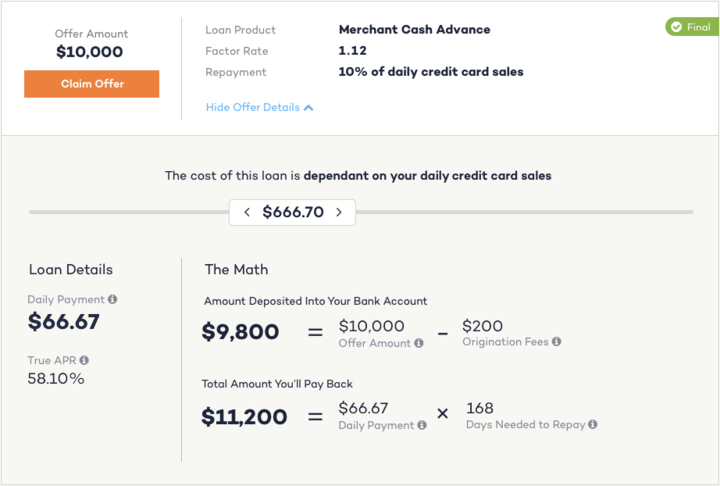Click the slider track right of handle
The height and width of the screenshot is (486, 720).
524,212
